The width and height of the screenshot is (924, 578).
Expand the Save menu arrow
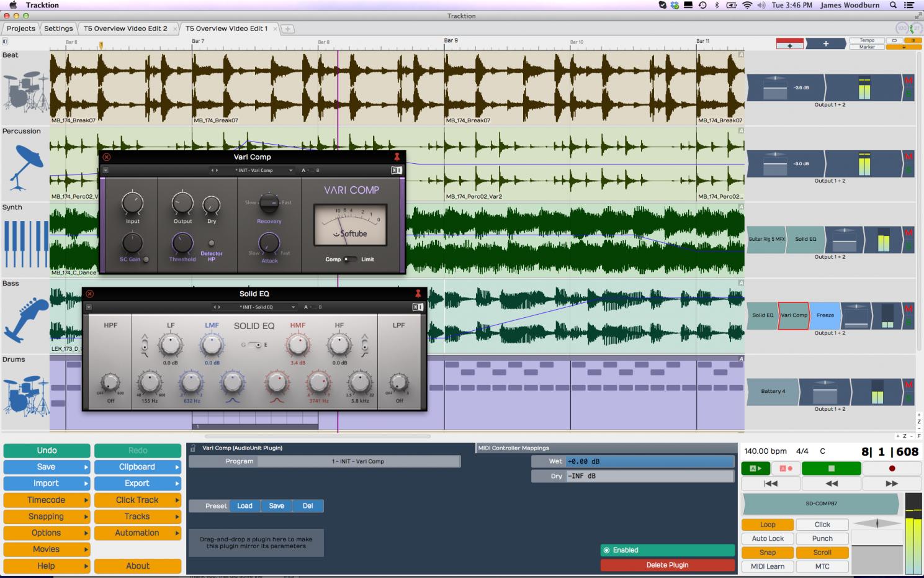pos(86,467)
